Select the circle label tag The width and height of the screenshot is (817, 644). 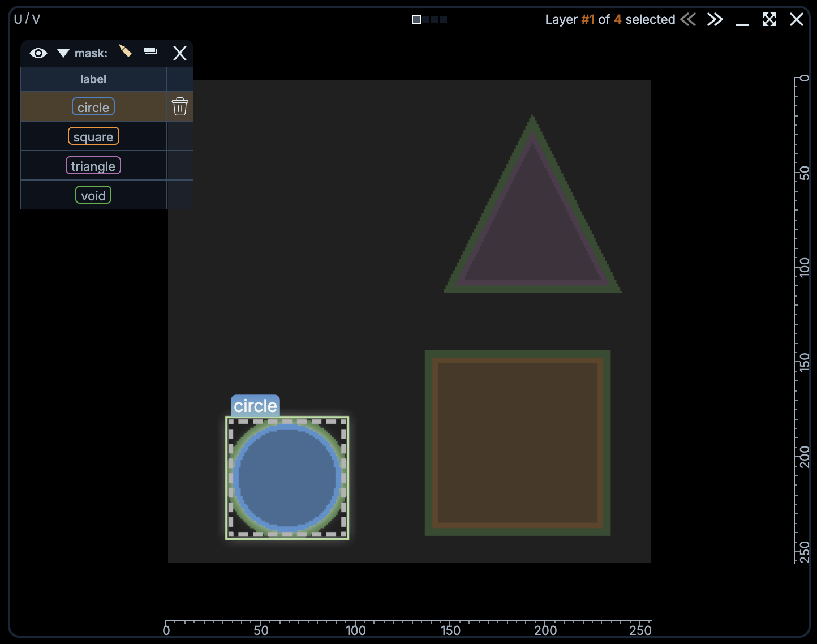coord(93,107)
